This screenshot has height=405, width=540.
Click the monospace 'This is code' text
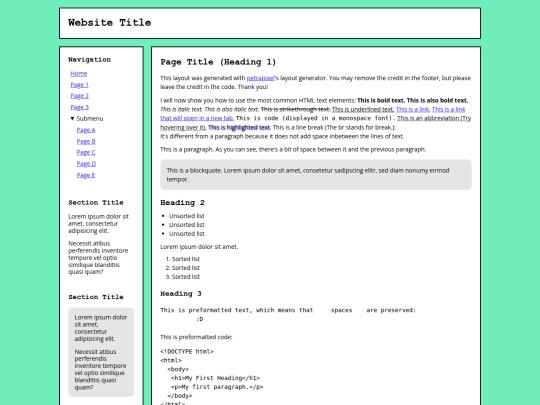click(x=315, y=118)
